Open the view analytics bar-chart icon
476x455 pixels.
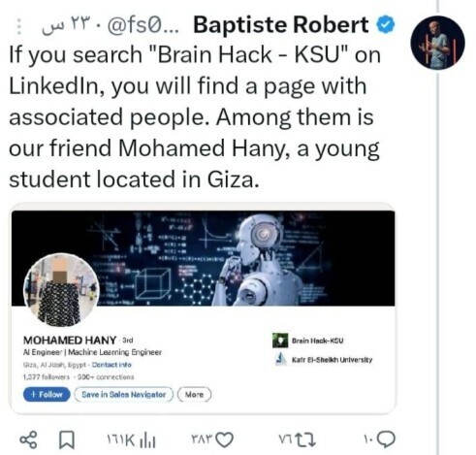click(x=148, y=440)
